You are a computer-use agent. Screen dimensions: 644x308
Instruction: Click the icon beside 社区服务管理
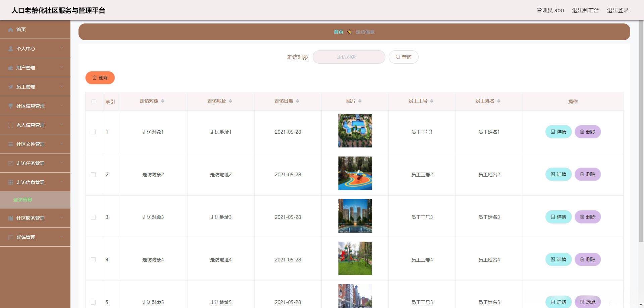coord(11,218)
